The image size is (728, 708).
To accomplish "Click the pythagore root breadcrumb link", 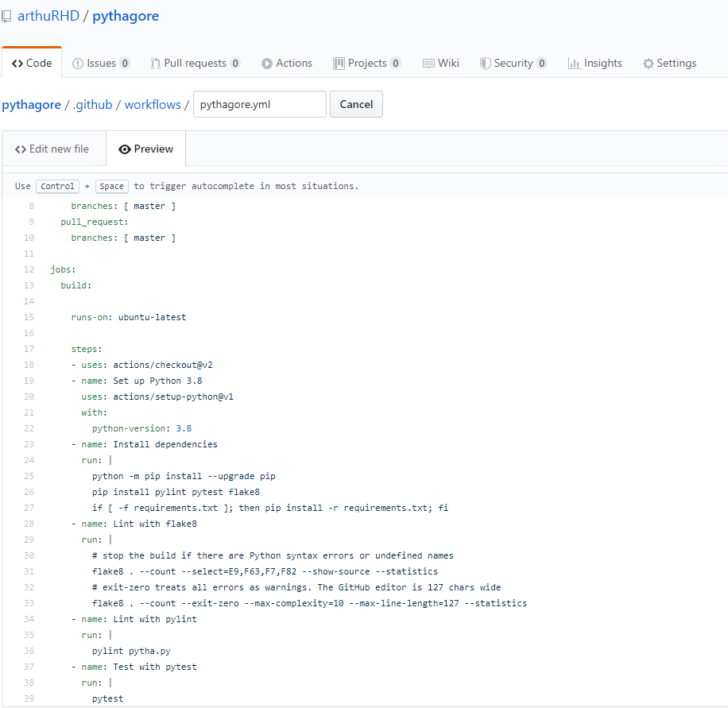I will [32, 104].
